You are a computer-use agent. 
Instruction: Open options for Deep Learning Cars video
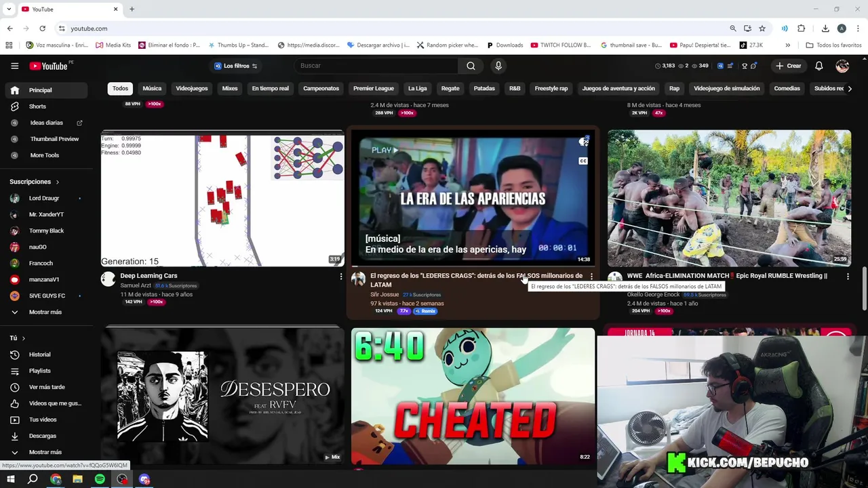[x=340, y=277]
